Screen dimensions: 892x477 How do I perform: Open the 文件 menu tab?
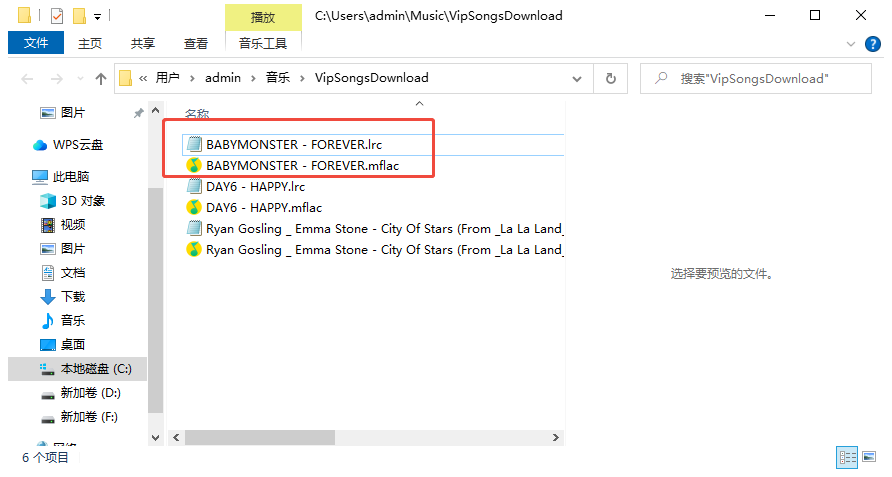click(x=36, y=43)
